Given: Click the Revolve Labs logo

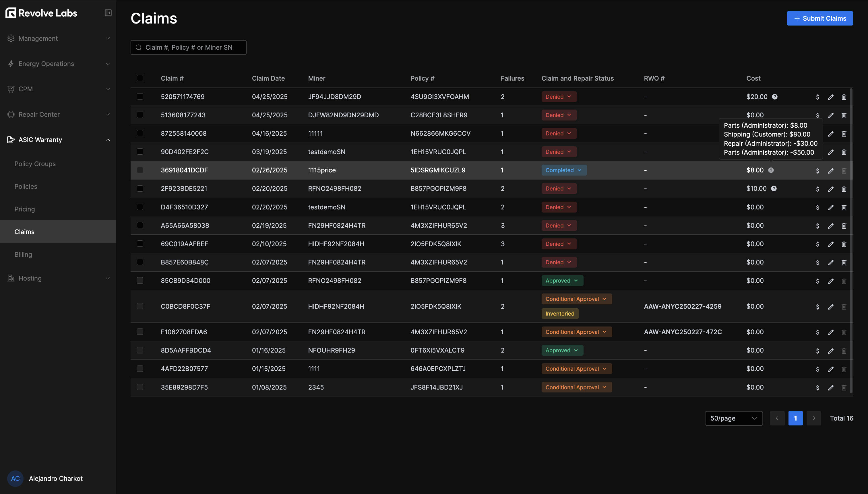Looking at the screenshot, I should click(x=41, y=13).
